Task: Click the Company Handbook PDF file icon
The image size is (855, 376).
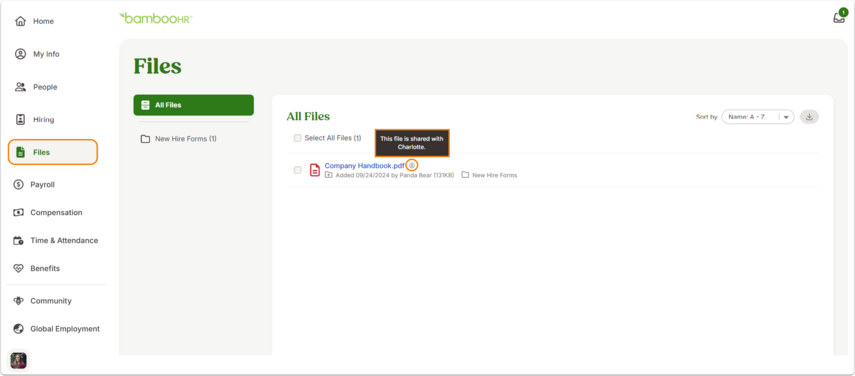Action: point(315,170)
